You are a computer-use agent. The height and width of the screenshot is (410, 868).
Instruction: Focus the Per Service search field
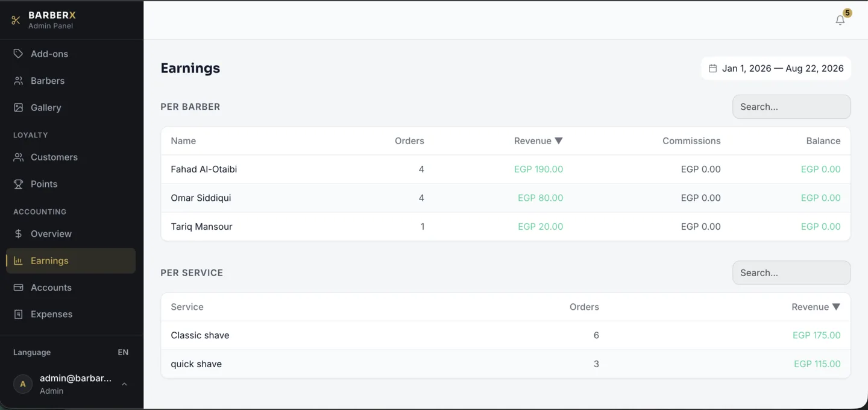tap(791, 273)
